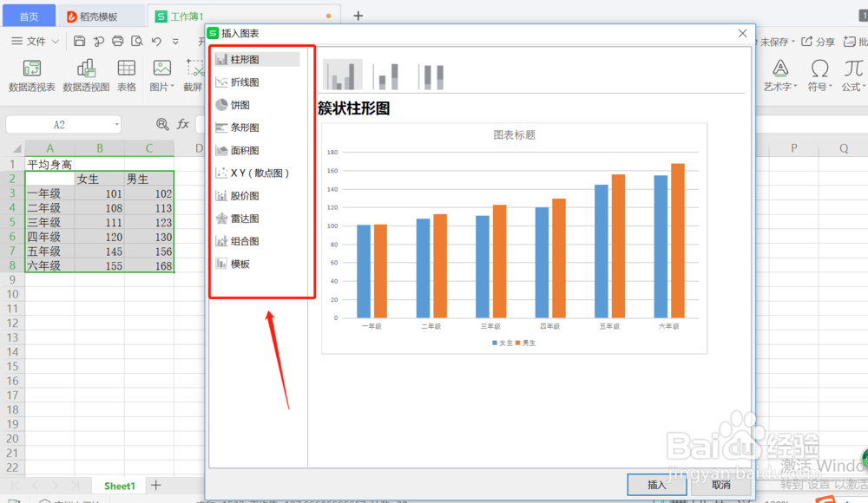868x503 pixels.
Task: Switch to the 首页 tab
Action: click(x=29, y=16)
